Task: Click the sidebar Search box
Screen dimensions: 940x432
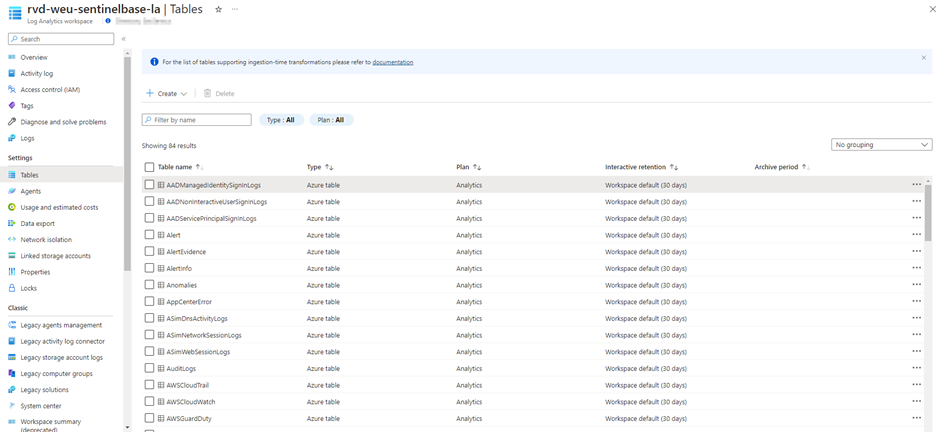Action: (61, 39)
